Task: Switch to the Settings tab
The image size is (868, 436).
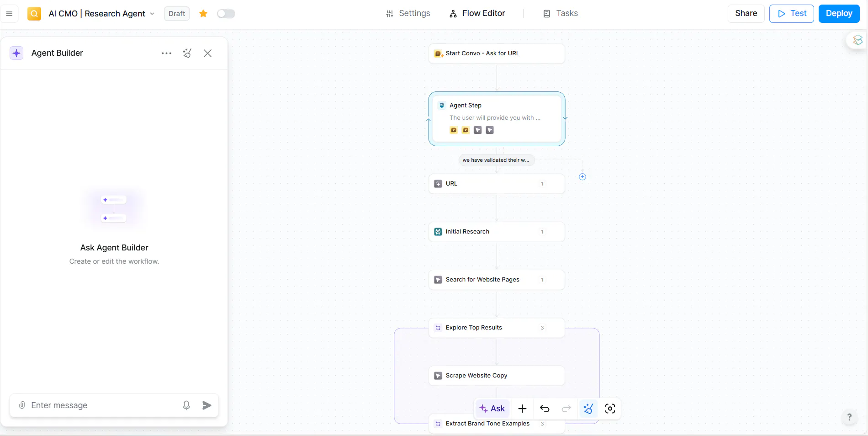Action: [x=408, y=14]
